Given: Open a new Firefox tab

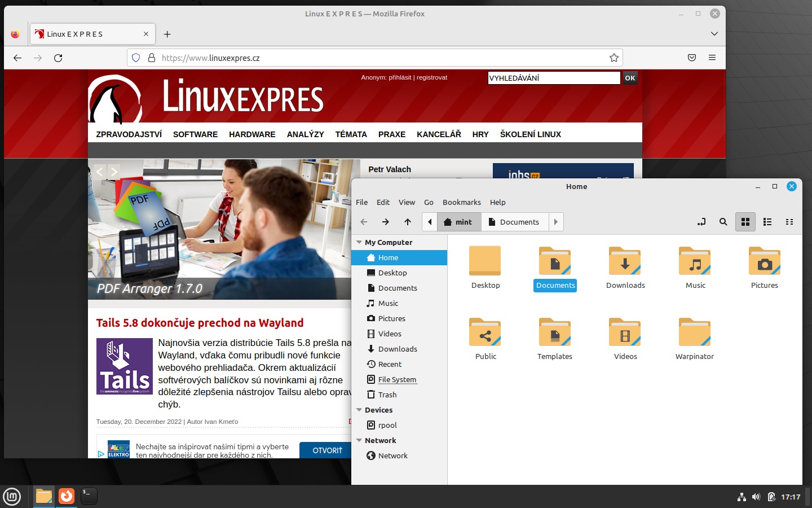Looking at the screenshot, I should (167, 34).
